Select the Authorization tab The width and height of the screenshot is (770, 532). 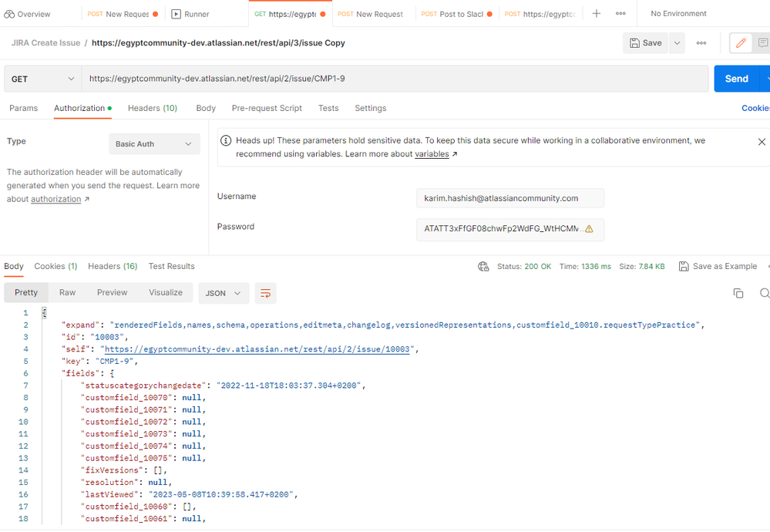82,108
